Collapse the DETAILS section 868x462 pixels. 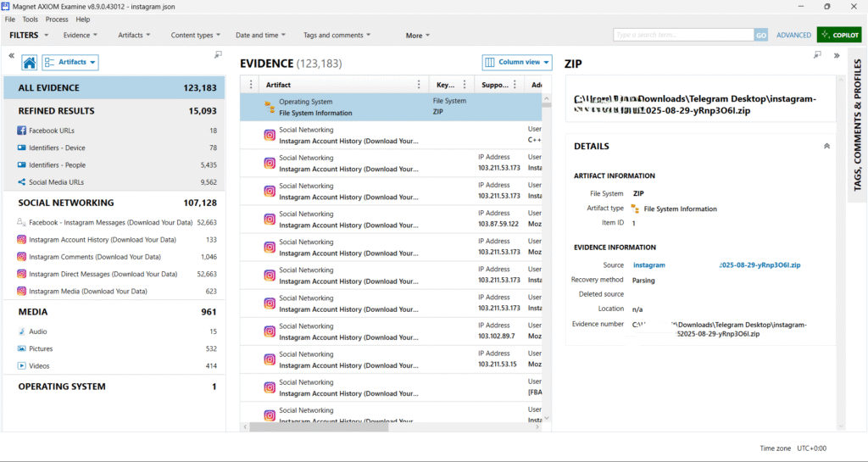pyautogui.click(x=826, y=146)
